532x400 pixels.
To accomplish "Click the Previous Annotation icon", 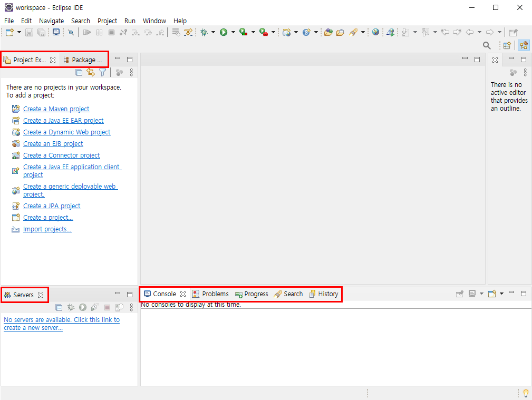I will 425,32.
